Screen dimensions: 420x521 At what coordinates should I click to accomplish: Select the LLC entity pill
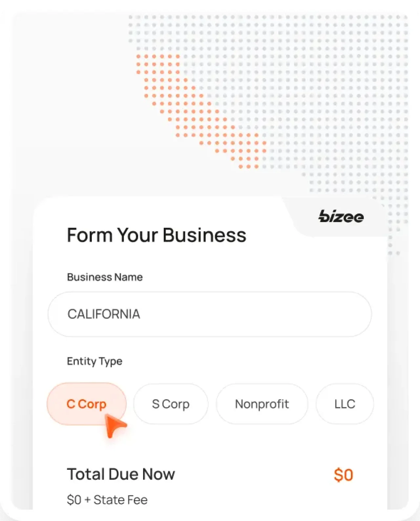(x=344, y=404)
